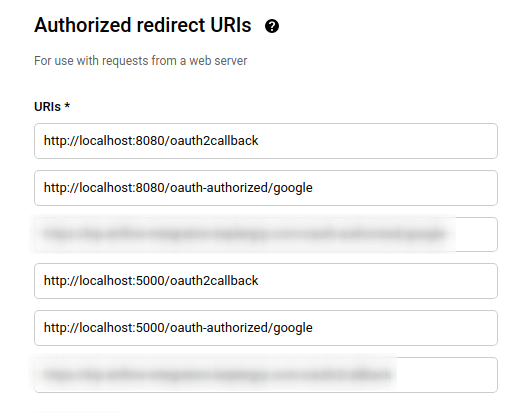Click 'oauth-authorized' in the second URI field

pyautogui.click(x=219, y=188)
